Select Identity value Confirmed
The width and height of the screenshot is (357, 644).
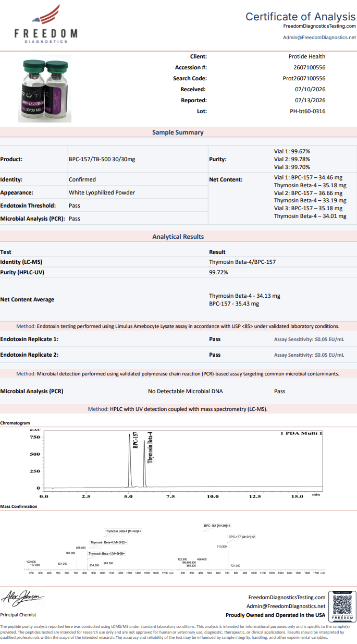[82, 179]
